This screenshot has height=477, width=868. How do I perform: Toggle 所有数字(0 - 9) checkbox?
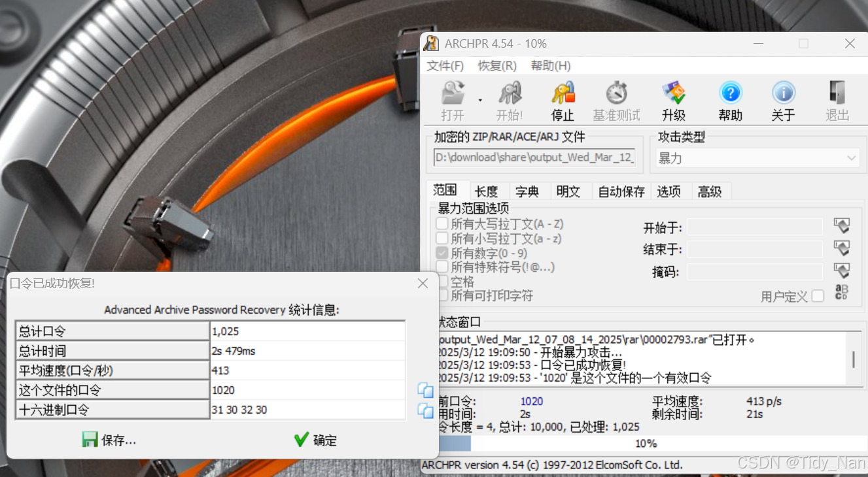coord(442,253)
